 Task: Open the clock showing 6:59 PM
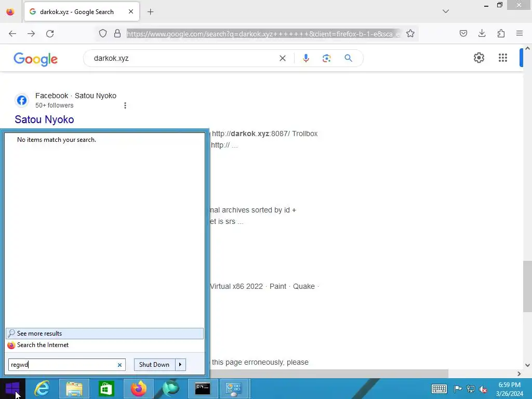(x=510, y=389)
